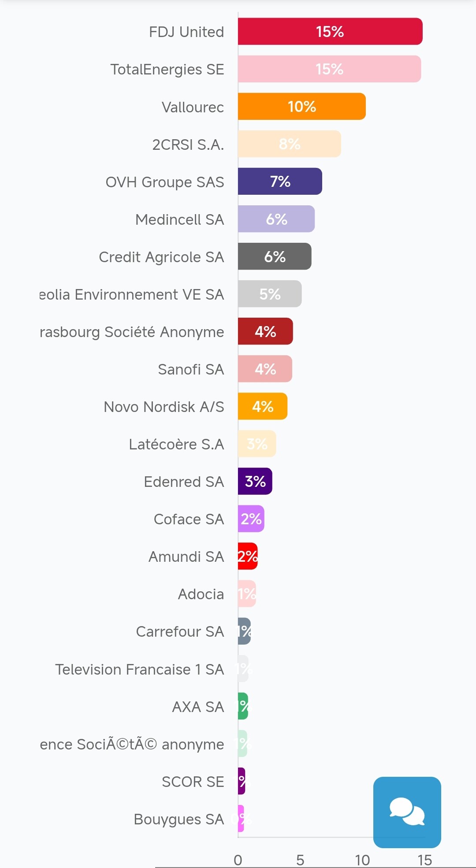Select the Veolia Environnement 5% bar
The height and width of the screenshot is (868, 476).
270,293
